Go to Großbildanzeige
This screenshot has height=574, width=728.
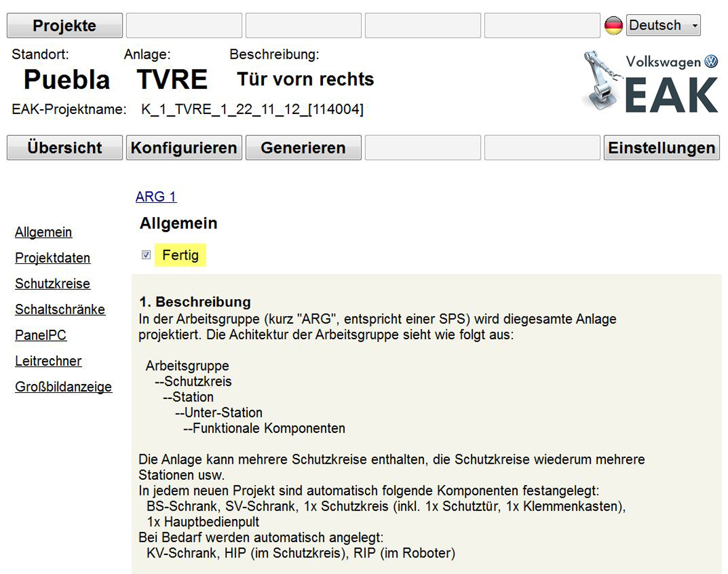pos(63,387)
